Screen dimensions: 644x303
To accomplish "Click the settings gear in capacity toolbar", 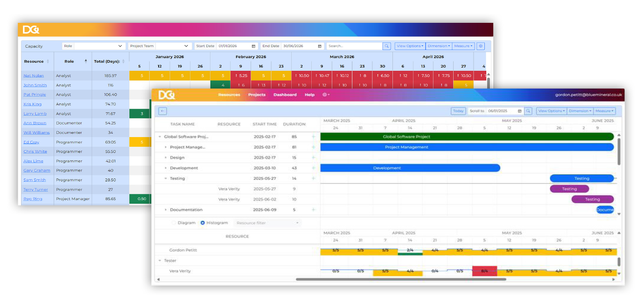I will point(481,46).
